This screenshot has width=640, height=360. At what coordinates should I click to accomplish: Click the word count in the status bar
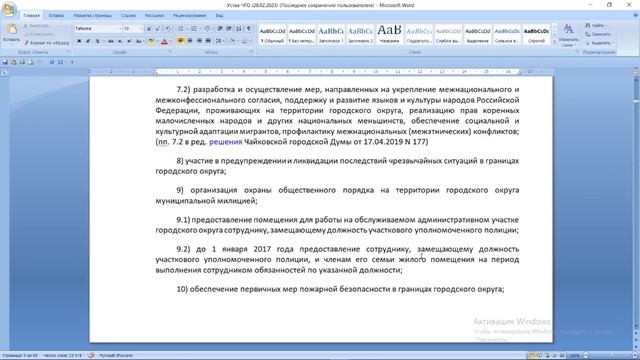[62, 356]
